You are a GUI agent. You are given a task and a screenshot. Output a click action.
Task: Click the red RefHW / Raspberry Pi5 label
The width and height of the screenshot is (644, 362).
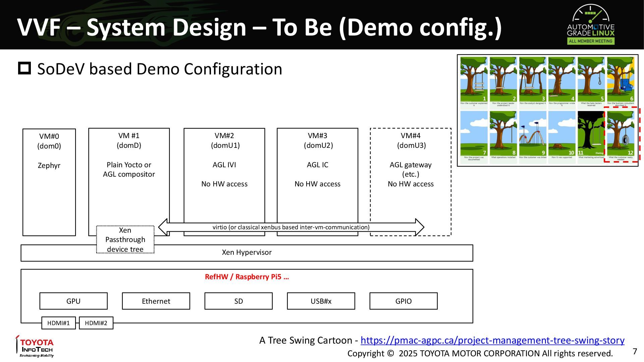click(247, 277)
